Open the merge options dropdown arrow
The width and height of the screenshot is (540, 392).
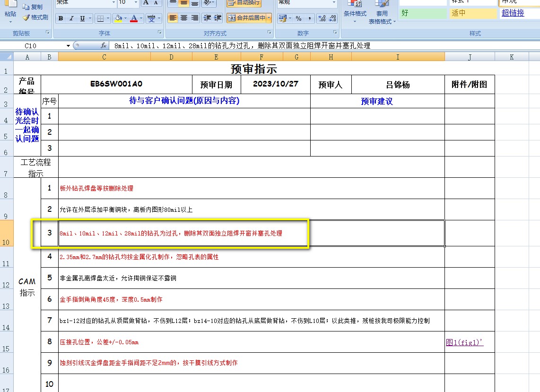point(269,18)
